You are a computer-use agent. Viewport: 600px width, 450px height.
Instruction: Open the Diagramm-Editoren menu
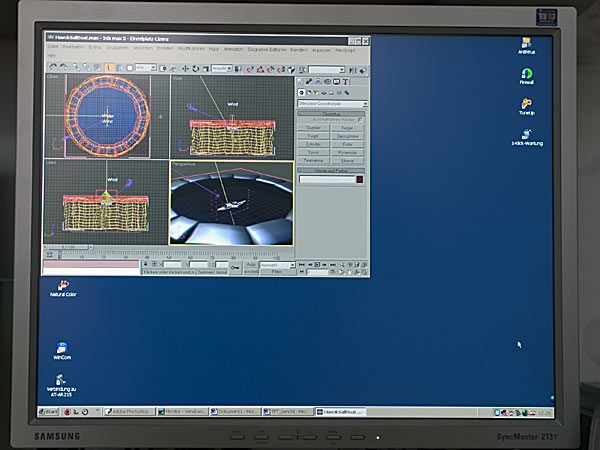[x=267, y=49]
